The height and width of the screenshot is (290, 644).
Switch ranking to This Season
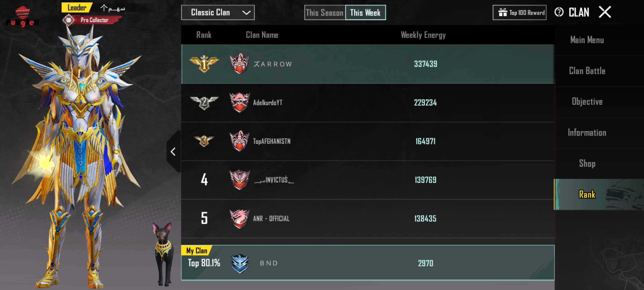[325, 13]
